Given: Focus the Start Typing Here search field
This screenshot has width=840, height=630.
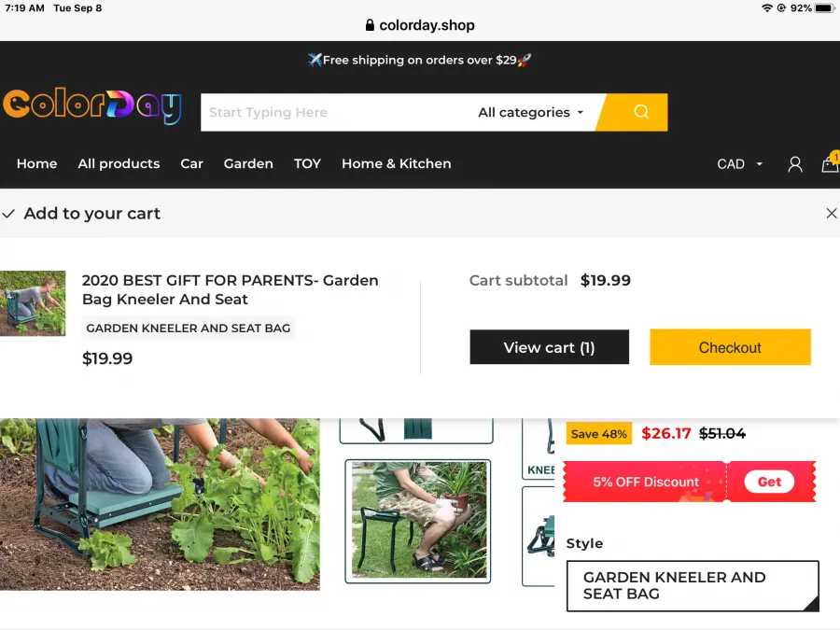Looking at the screenshot, I should pyautogui.click(x=338, y=113).
